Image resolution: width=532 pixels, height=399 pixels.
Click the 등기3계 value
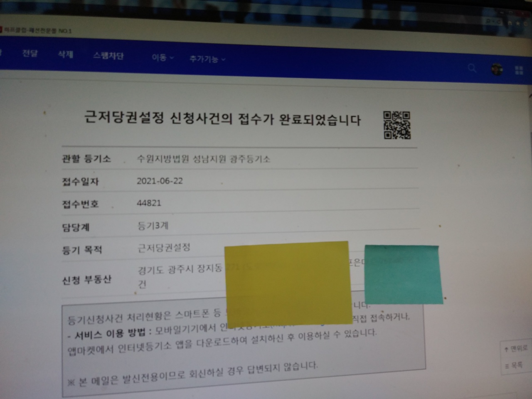153,226
